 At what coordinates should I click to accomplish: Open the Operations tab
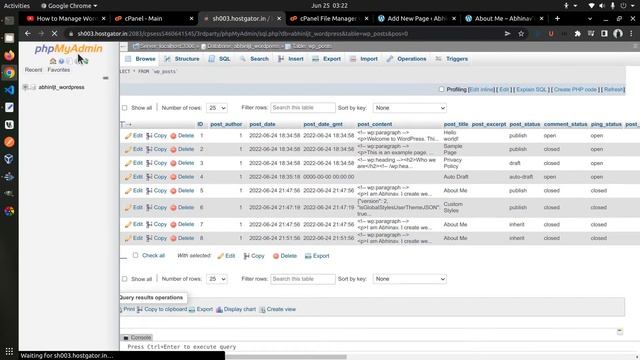pyautogui.click(x=407, y=59)
